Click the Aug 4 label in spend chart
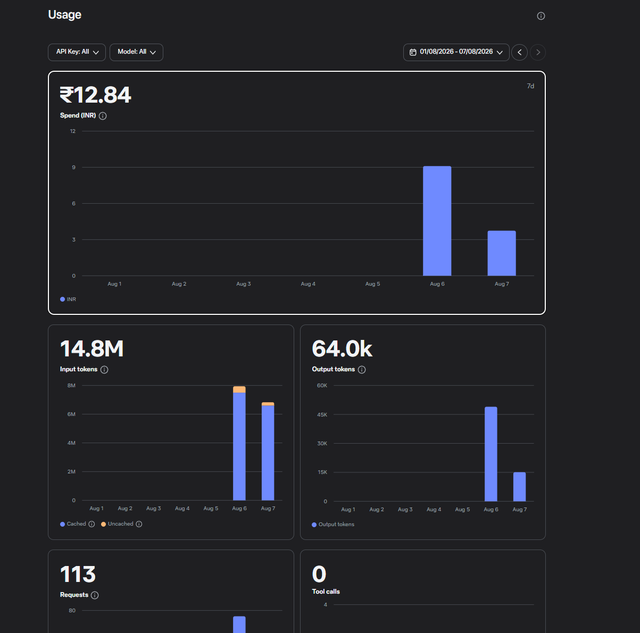 308,284
